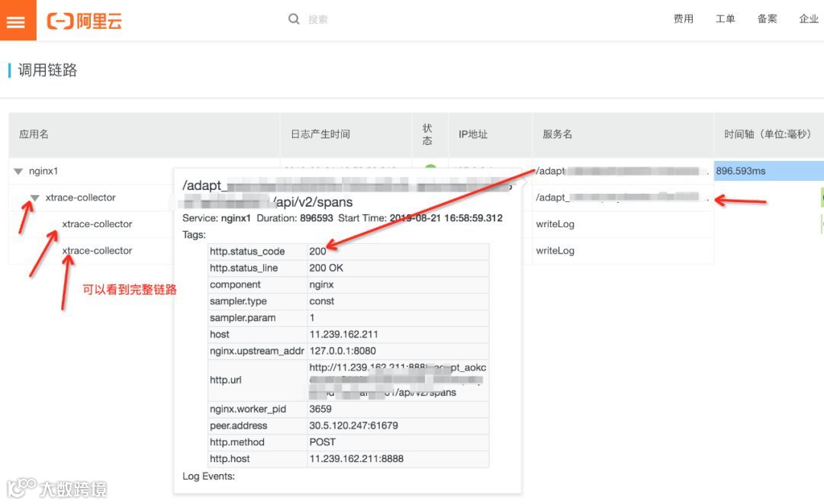
Task: Click the nginx1 row /adapt service name
Action: (622, 171)
